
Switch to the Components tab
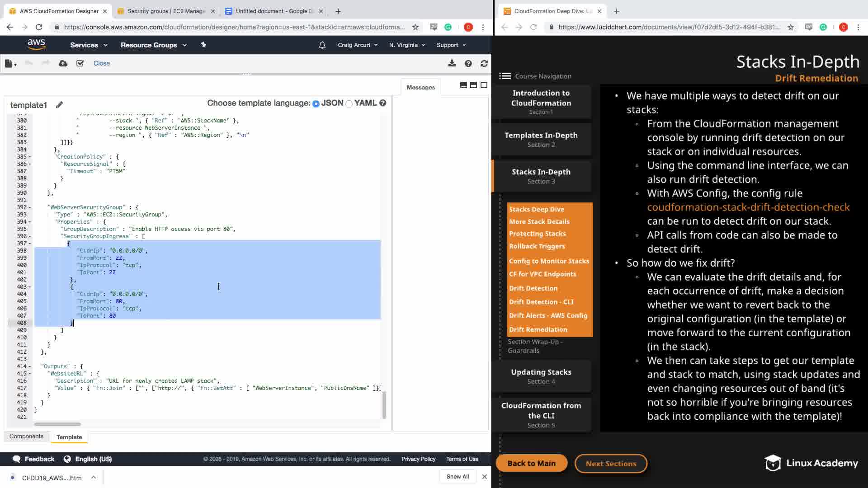click(26, 436)
